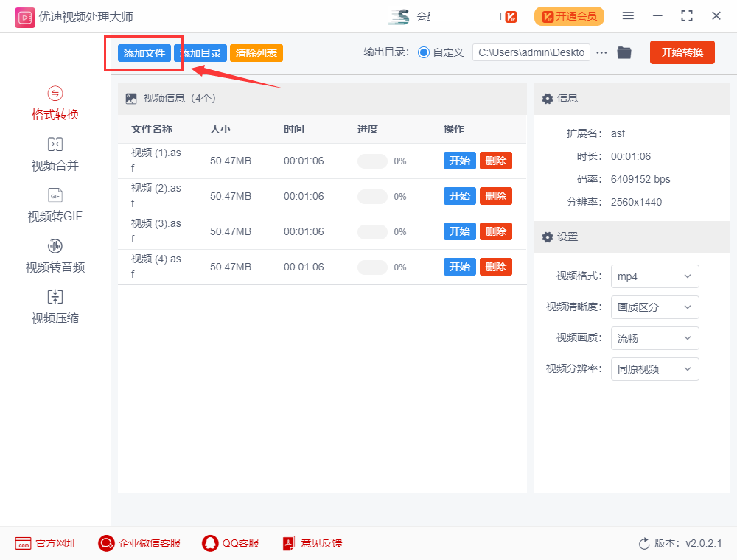737x560 pixels.
Task: Open the 视频分辨率 同原视频 dropdown
Action: click(x=654, y=369)
